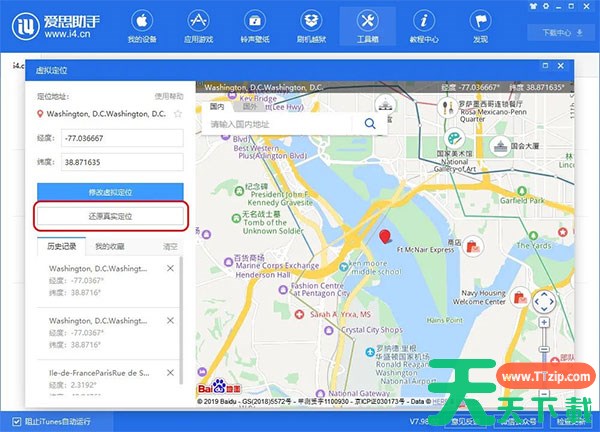Open 刷机越狱 flash and jailbreak section
Viewport: 600px width, 432px height.
coord(310,26)
